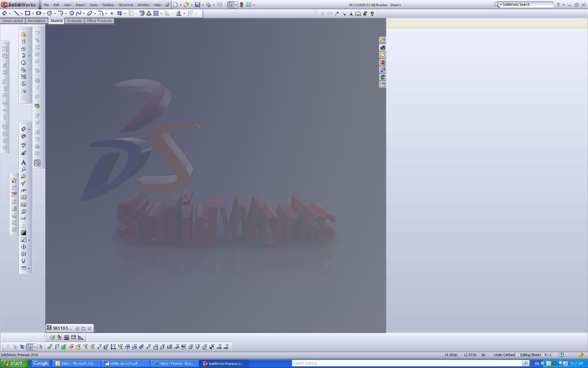Click the Select cursor tool in top toolbar

point(231,5)
